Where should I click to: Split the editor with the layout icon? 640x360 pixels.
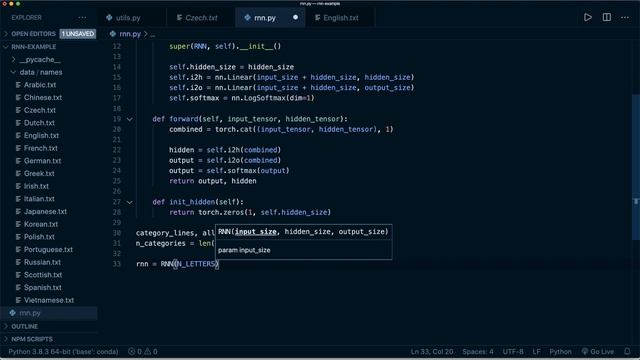[x=607, y=18]
